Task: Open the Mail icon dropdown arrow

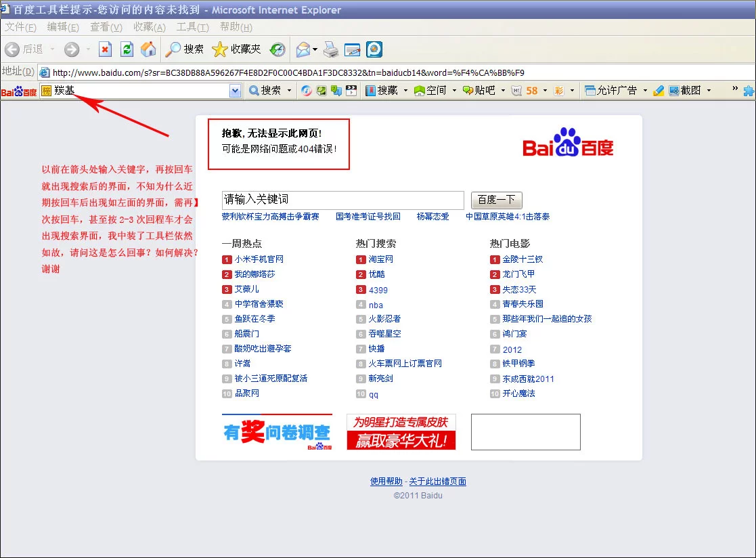Action: click(x=315, y=49)
